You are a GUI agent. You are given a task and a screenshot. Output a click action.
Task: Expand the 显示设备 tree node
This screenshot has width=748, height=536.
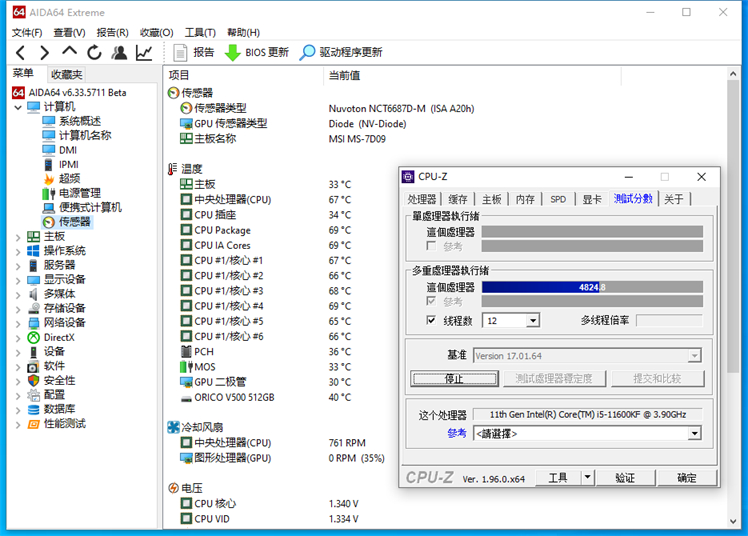18,280
